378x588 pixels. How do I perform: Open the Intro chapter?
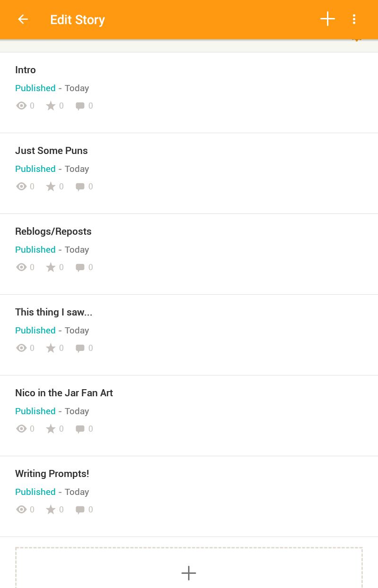(x=189, y=93)
